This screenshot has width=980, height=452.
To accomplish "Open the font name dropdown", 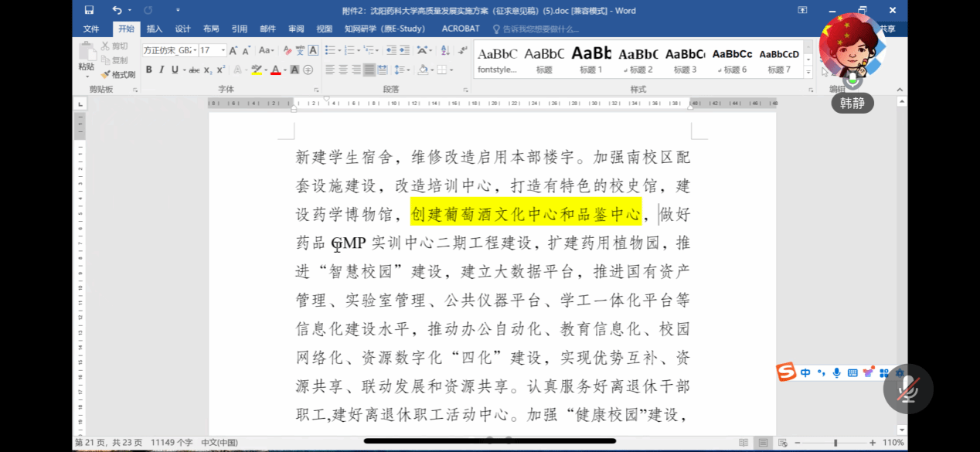I will (194, 50).
